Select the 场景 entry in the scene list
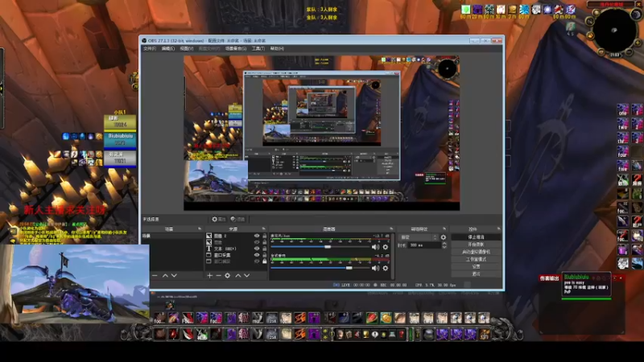 (x=172, y=236)
